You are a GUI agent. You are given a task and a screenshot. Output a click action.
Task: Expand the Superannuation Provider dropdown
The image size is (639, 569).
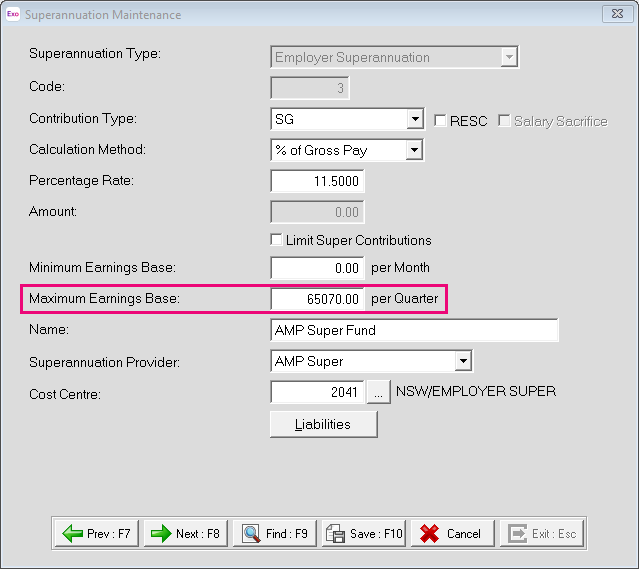tap(463, 361)
